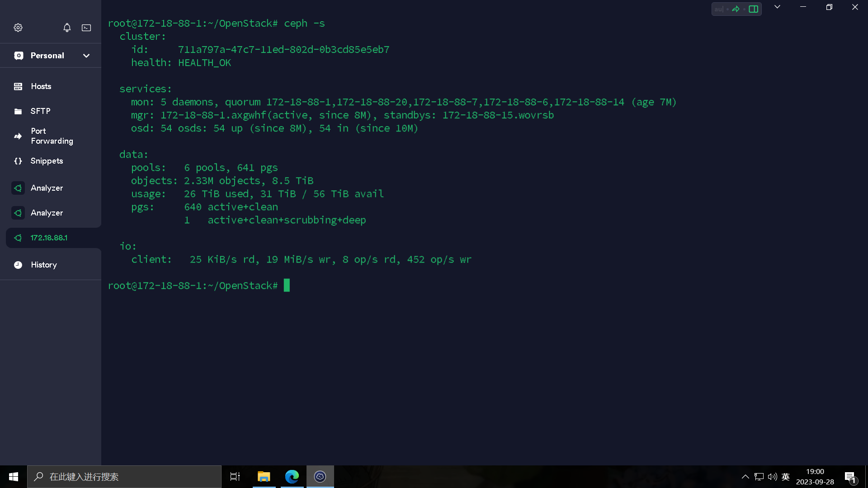
Task: Click the '6 pools, 641 pgs' text
Action: click(x=231, y=168)
